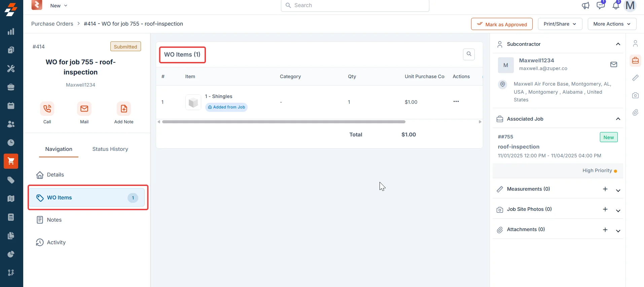Open the chat messages icon in header
This screenshot has width=644, height=287.
pyautogui.click(x=601, y=5)
